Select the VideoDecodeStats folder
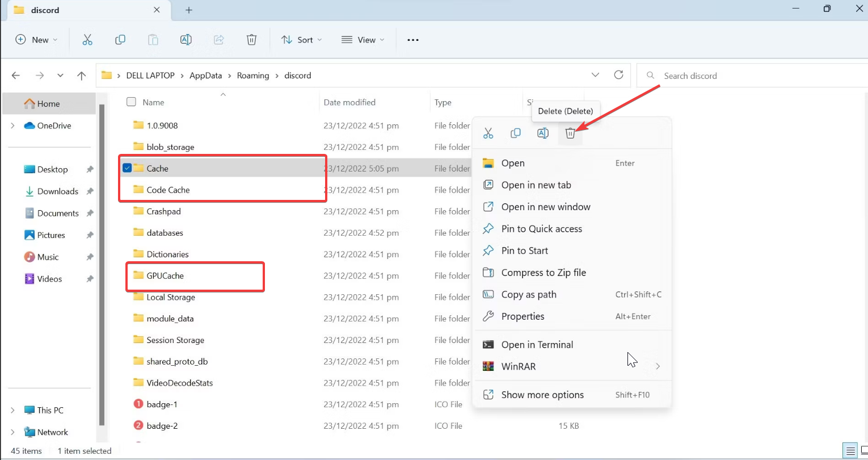The width and height of the screenshot is (868, 460). (180, 383)
